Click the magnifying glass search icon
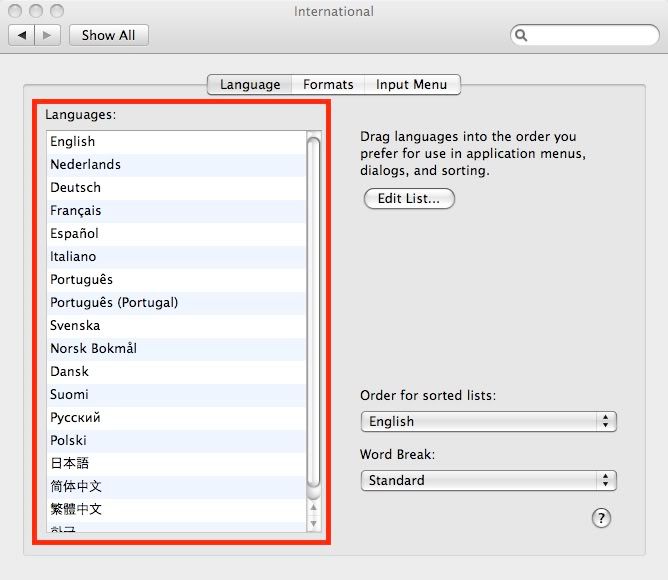Screen dimensions: 668x580 (x=521, y=35)
